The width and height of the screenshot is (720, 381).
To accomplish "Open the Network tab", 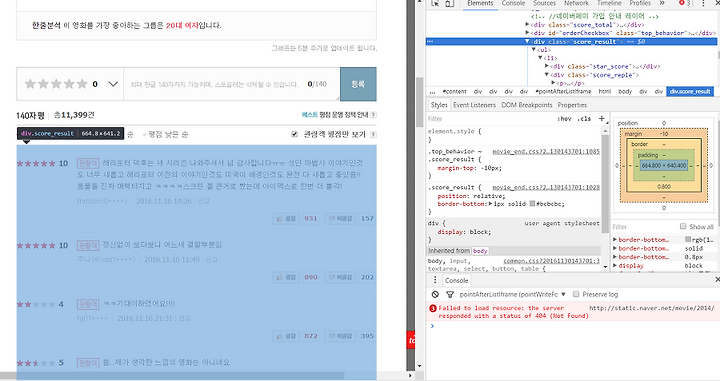I will (576, 3).
